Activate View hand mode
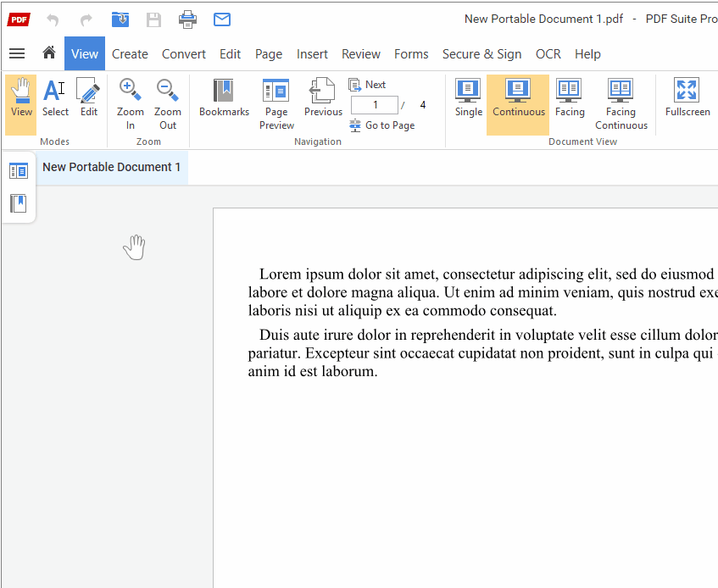Image resolution: width=718 pixels, height=588 pixels. pos(21,105)
